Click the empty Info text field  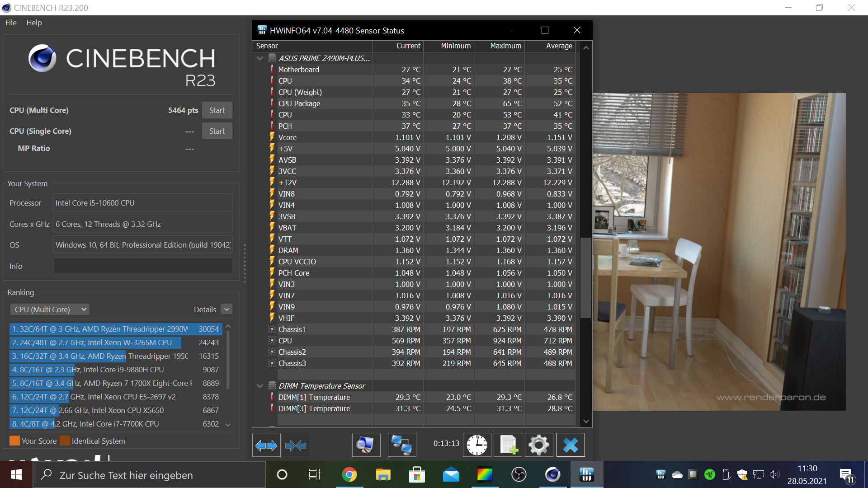[143, 266]
